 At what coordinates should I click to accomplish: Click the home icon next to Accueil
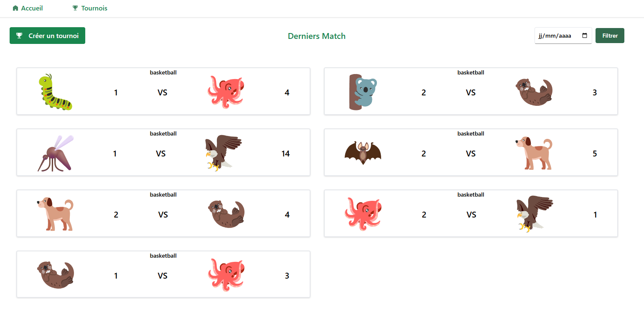pyautogui.click(x=15, y=8)
